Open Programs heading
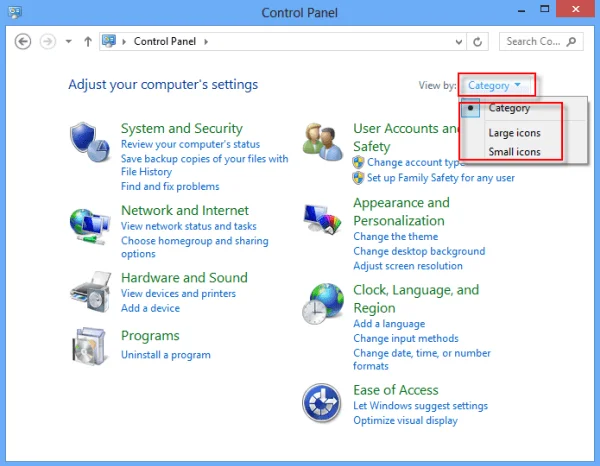Image resolution: width=600 pixels, height=466 pixels. [150, 336]
